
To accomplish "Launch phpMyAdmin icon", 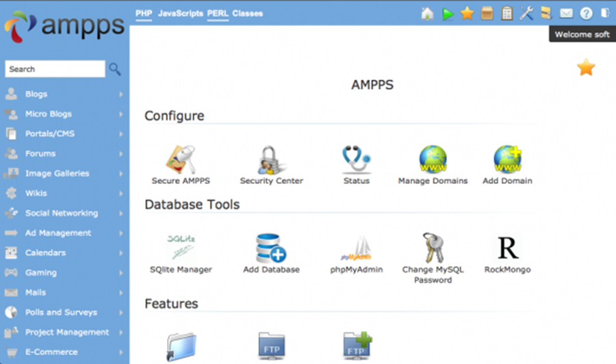I will (x=357, y=248).
